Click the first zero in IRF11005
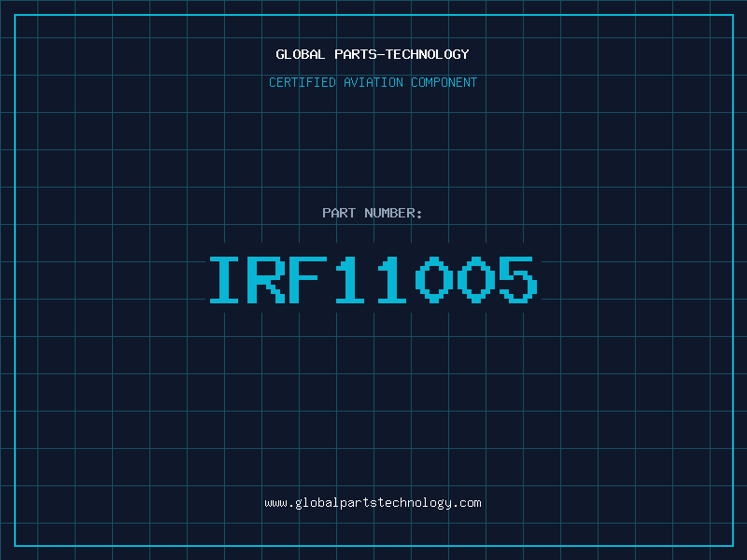The height and width of the screenshot is (560, 747). [436, 280]
